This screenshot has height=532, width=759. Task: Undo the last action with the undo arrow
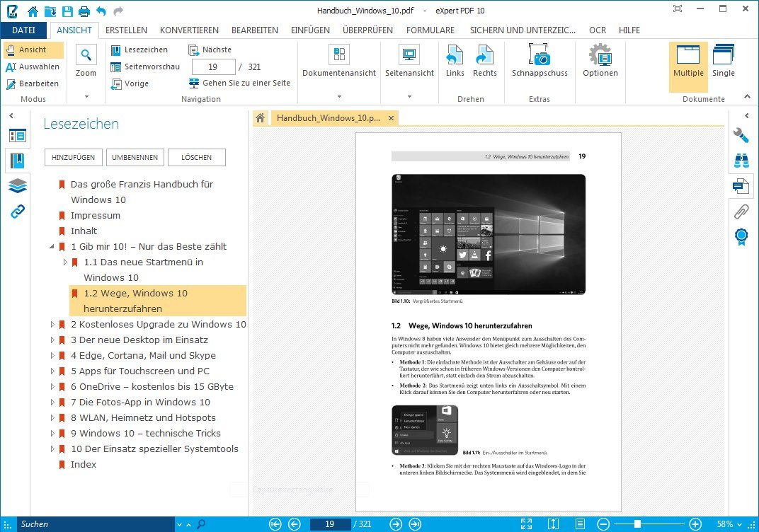[101, 11]
